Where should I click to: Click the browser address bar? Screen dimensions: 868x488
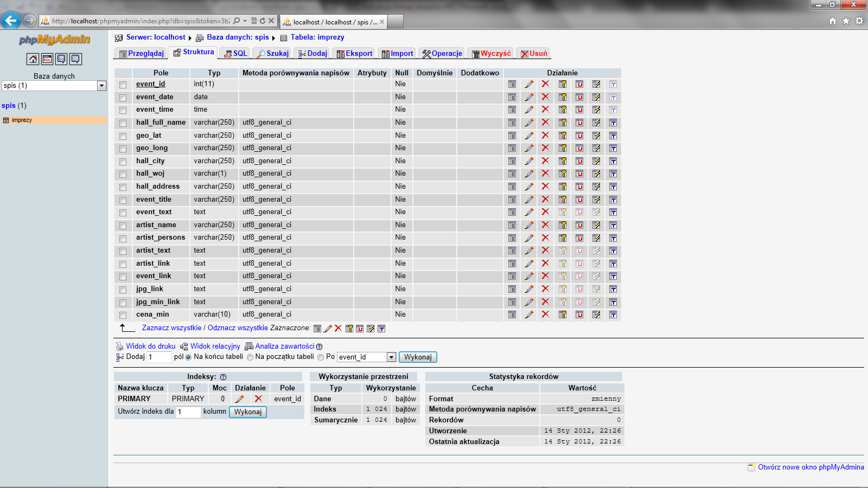tap(141, 21)
